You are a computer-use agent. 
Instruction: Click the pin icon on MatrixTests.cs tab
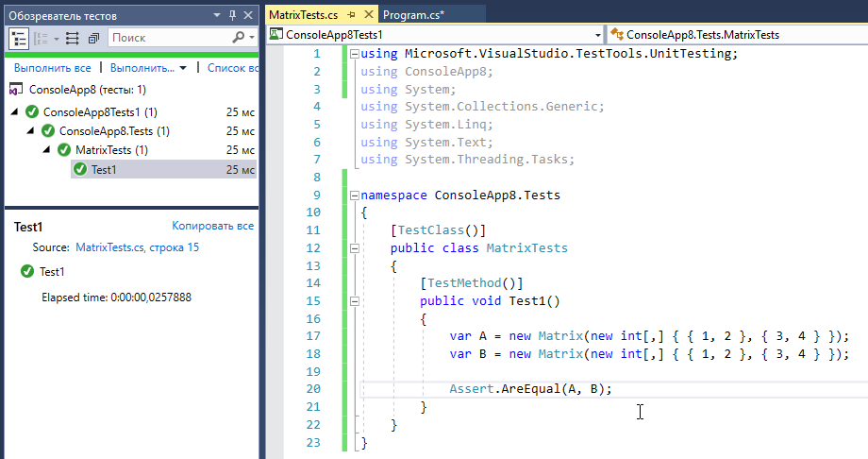pos(351,15)
